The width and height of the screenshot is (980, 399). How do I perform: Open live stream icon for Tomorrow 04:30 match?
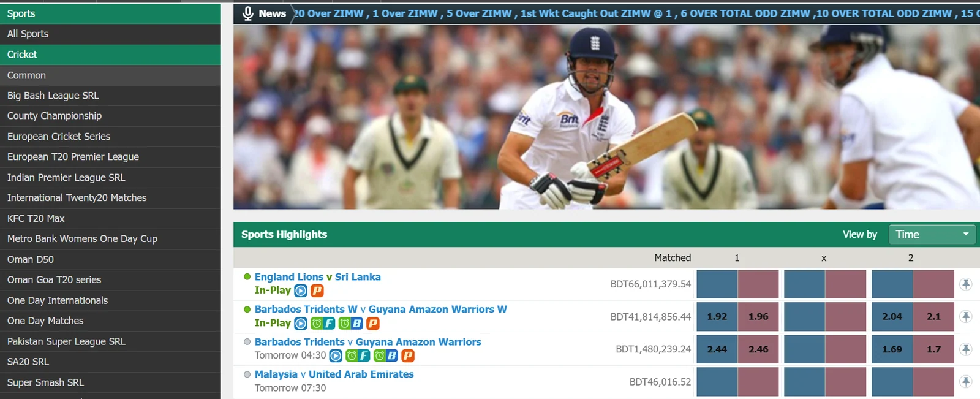[x=336, y=355]
